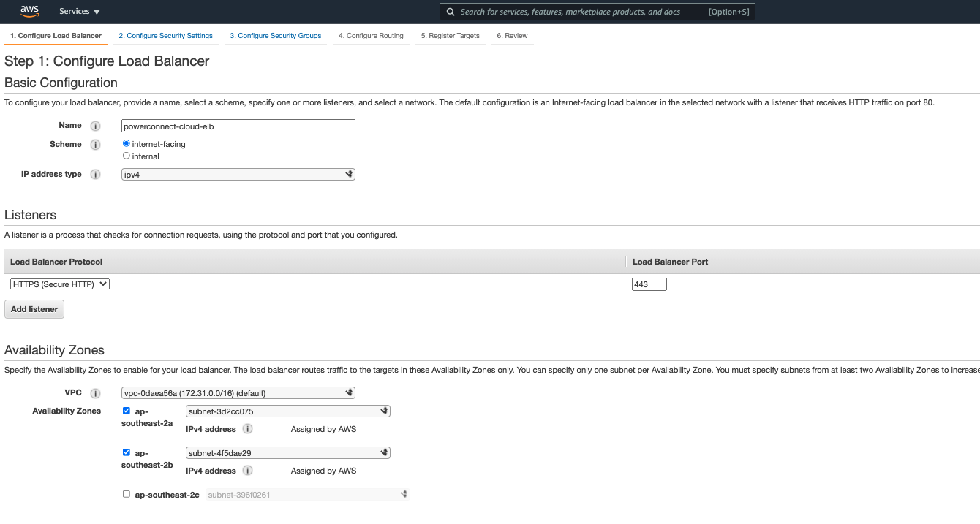This screenshot has height=524, width=980.
Task: Switch to Configure Security Settings tab
Action: click(165, 36)
